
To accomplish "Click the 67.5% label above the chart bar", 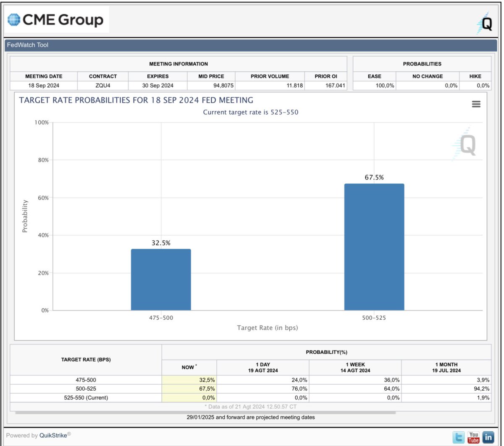I will pyautogui.click(x=374, y=177).
